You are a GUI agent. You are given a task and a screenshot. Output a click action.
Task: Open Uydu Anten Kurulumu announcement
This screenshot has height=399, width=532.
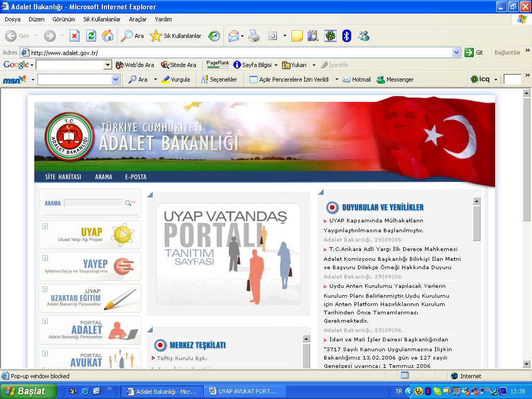387,303
